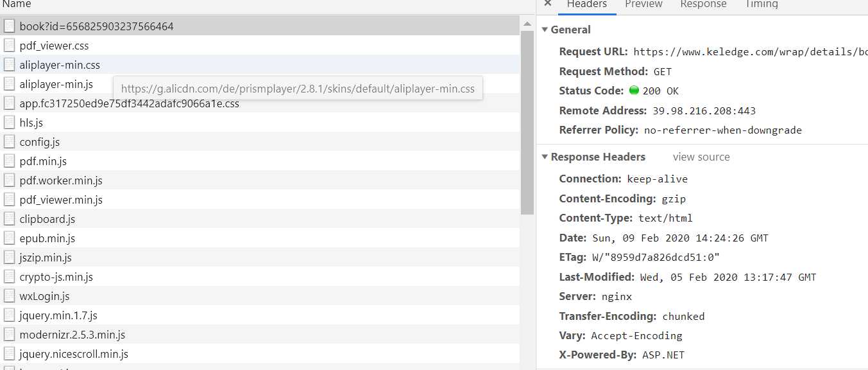
Task: Click the file icon beside pdf_viewer.css
Action: click(x=9, y=46)
